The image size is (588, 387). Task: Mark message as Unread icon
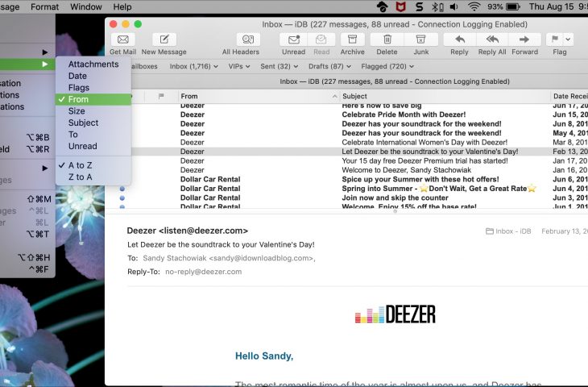pos(294,40)
